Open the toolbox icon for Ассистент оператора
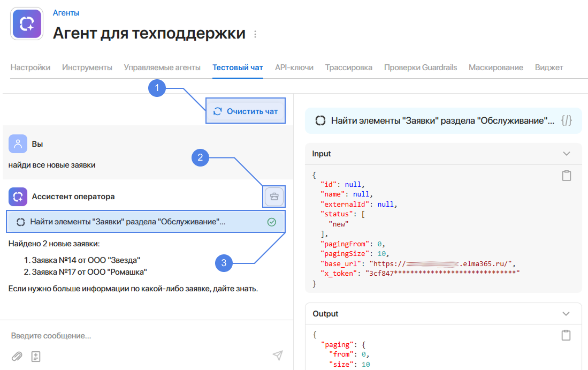588x370 pixels. pos(274,197)
